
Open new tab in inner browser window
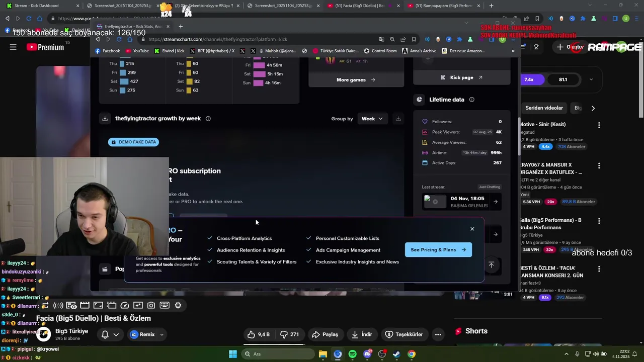[181, 26]
